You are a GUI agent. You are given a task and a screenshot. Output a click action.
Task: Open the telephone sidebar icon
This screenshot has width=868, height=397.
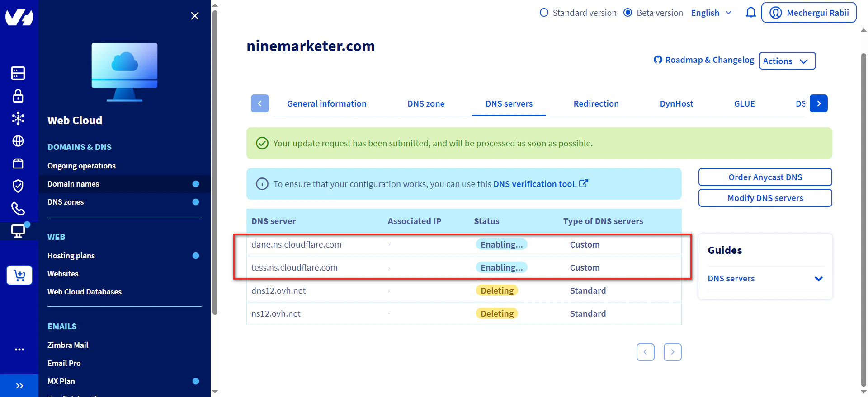click(x=18, y=209)
